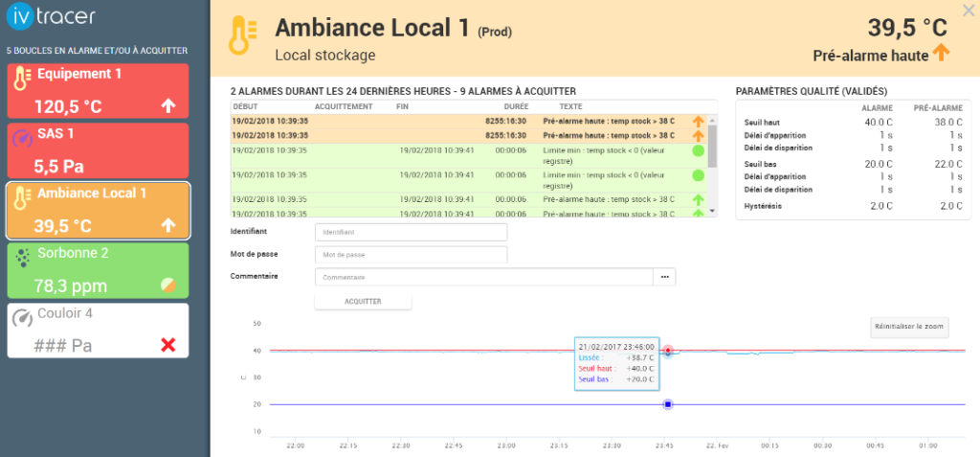Open the Equipement 1 loop card
The width and height of the screenshot is (980, 457).
(x=98, y=91)
